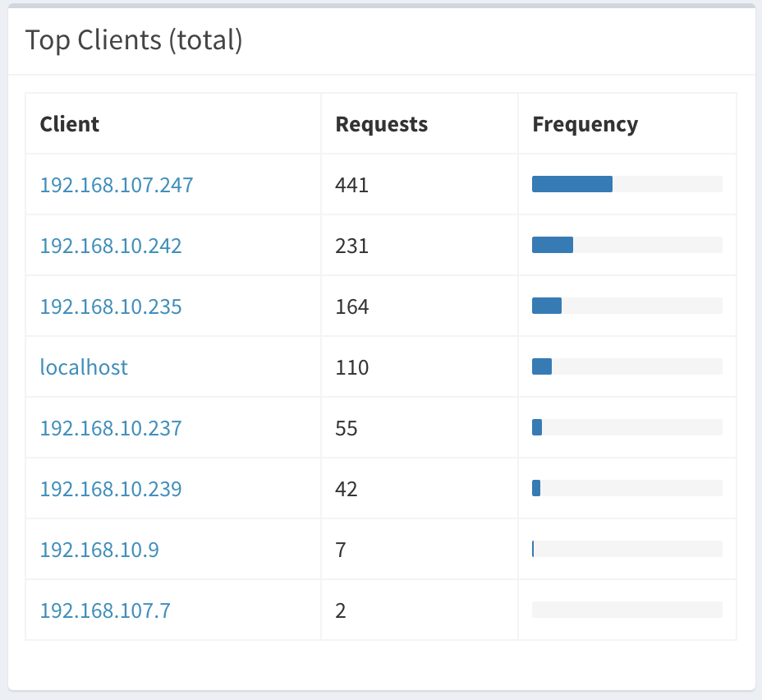Select the 55 requests value
The width and height of the screenshot is (762, 700).
point(346,428)
